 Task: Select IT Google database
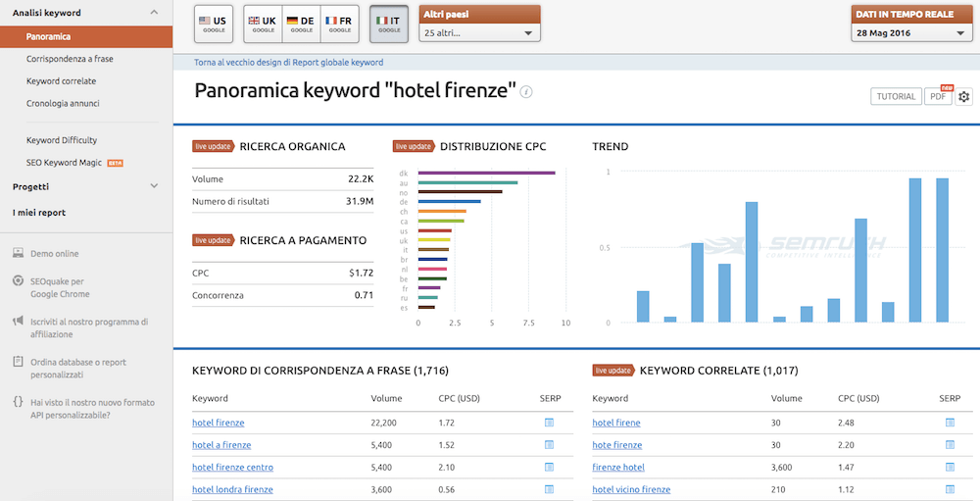coord(389,25)
